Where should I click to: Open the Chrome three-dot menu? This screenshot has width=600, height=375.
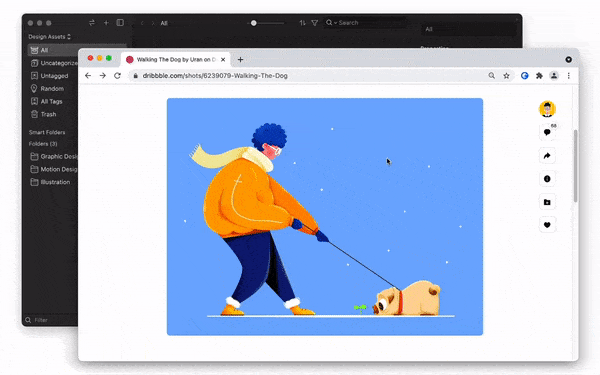(x=569, y=76)
